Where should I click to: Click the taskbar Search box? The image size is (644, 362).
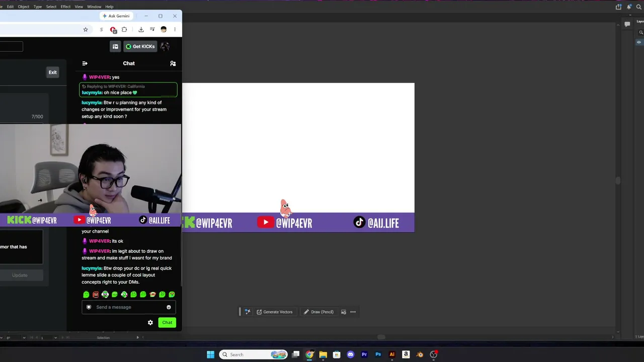254,354
